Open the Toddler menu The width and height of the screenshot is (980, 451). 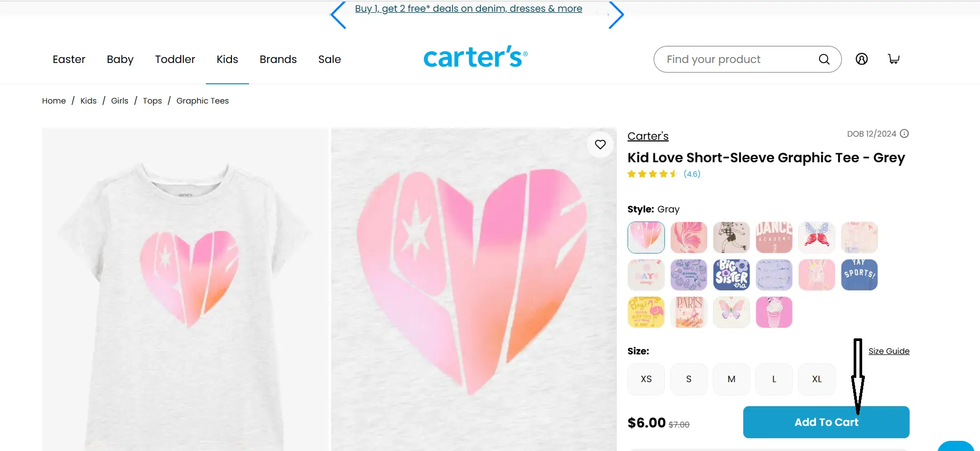175,59
